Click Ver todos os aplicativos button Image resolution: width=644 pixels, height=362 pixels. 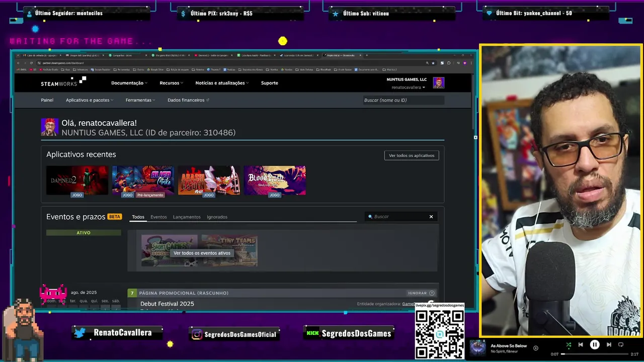point(412,155)
